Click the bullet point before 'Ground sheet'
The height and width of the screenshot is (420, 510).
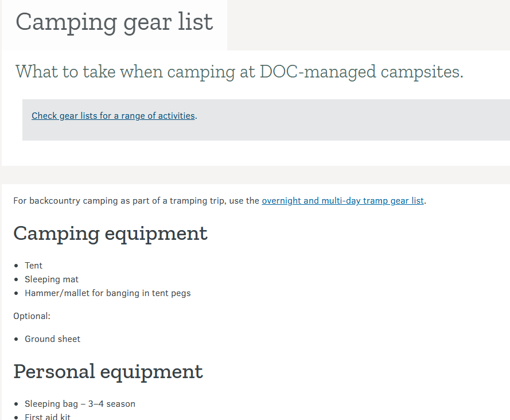(x=17, y=339)
